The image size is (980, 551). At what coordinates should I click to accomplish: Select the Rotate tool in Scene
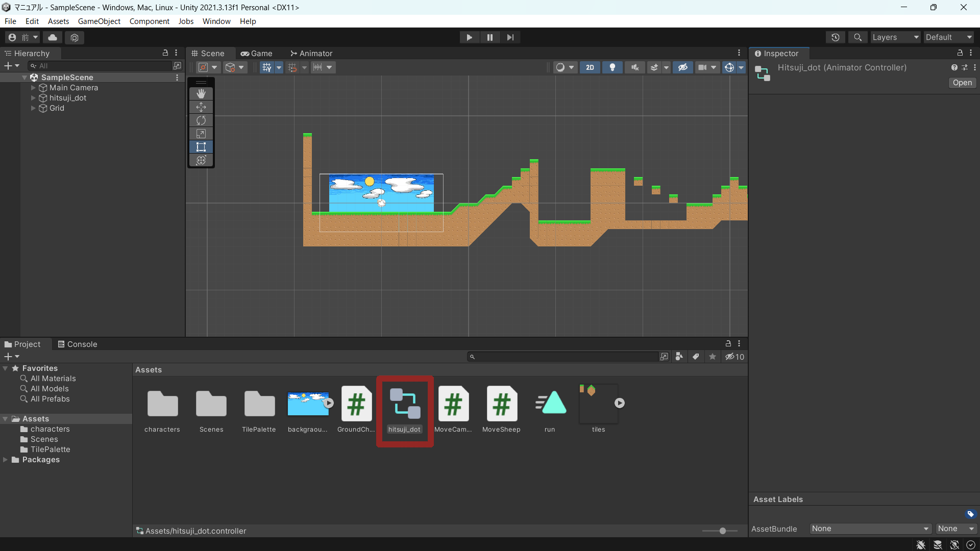pyautogui.click(x=201, y=120)
